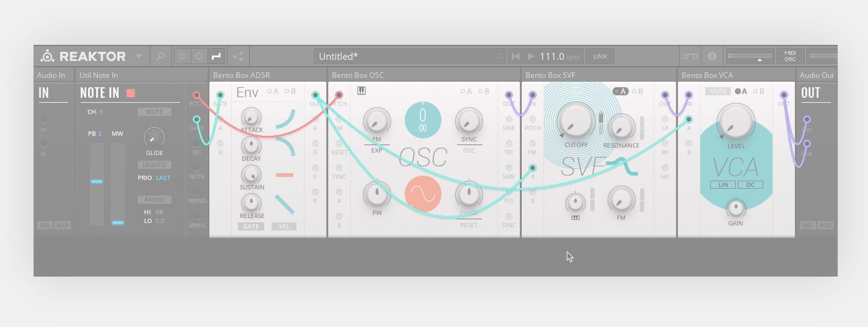868x327 pixels.
Task: Click the keyboard tracking icon in OSC
Action: 361,91
